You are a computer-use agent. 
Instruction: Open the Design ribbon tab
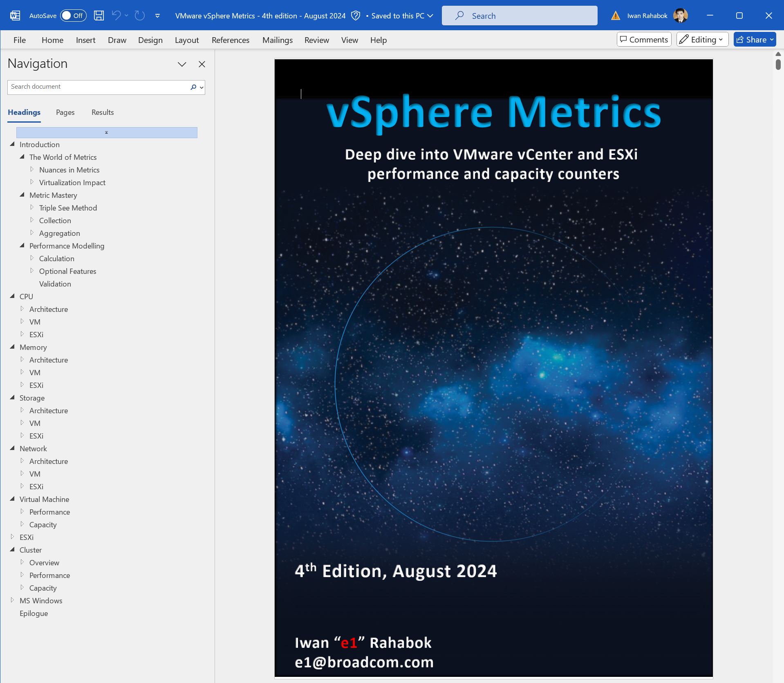(x=150, y=40)
